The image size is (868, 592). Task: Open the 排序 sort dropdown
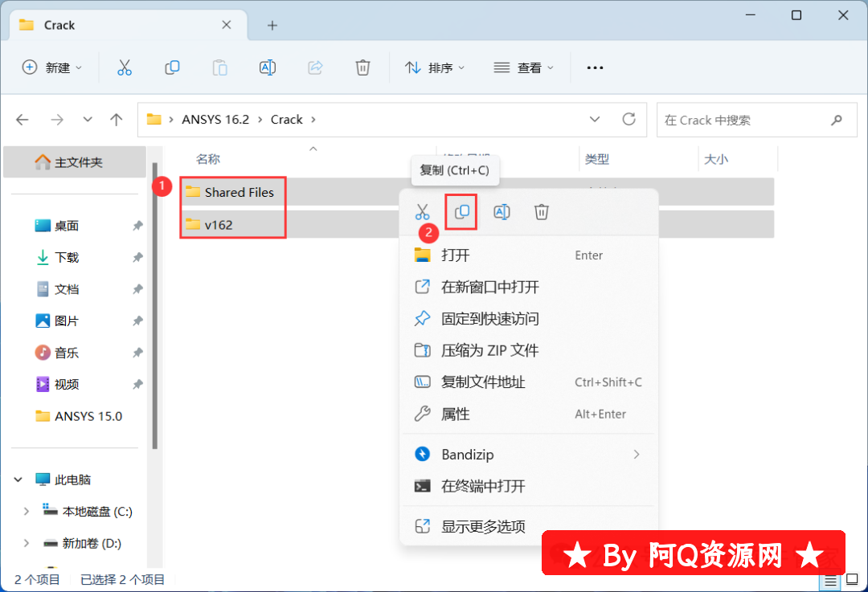coord(435,67)
